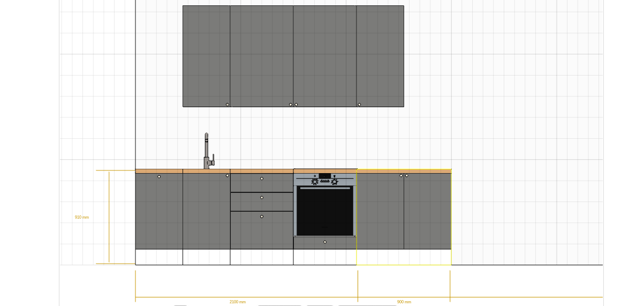
Task: Click the 900 mm width dimension label
Action: pos(404,302)
